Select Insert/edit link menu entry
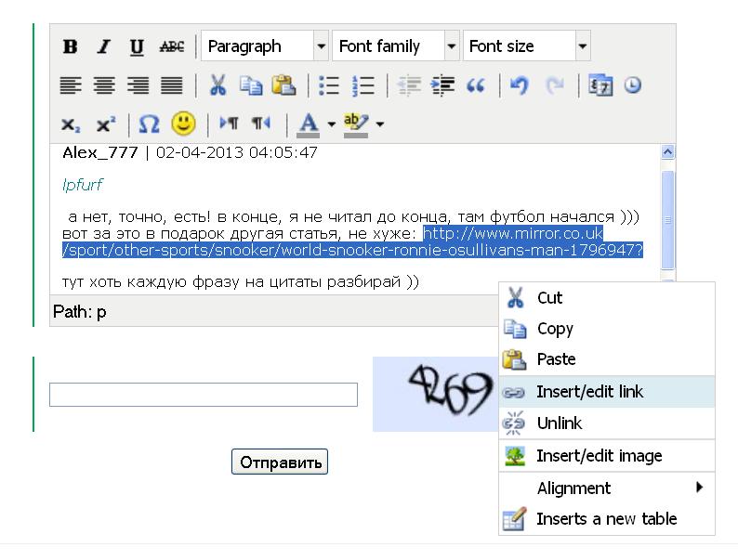The height and width of the screenshot is (560, 738). [607, 392]
